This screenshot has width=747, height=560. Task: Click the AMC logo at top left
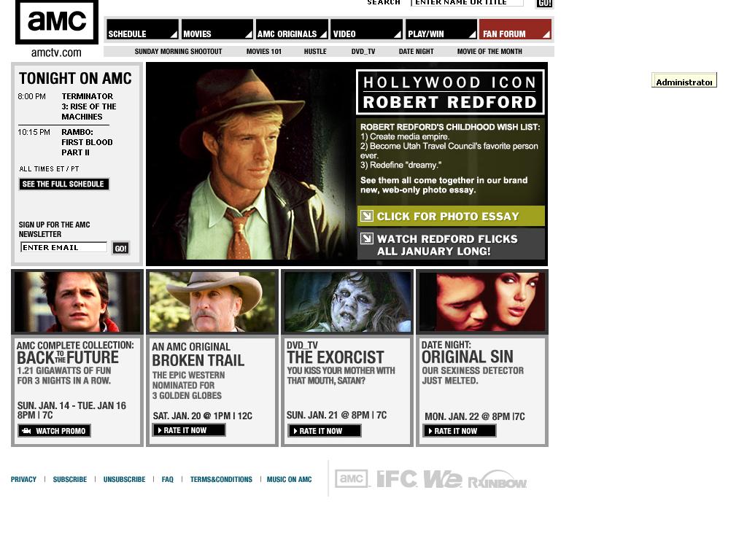[56, 22]
